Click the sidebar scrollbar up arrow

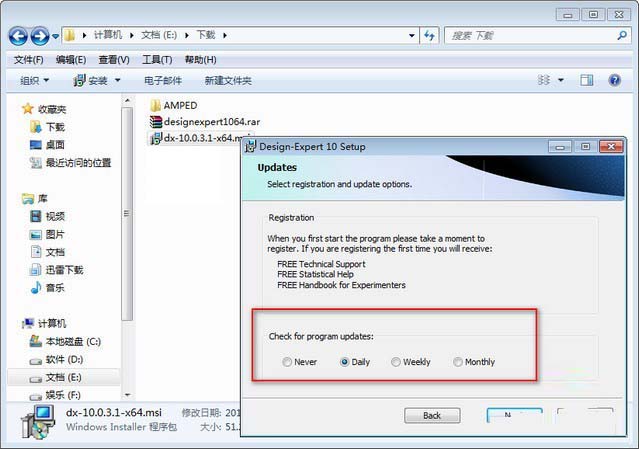pyautogui.click(x=127, y=100)
